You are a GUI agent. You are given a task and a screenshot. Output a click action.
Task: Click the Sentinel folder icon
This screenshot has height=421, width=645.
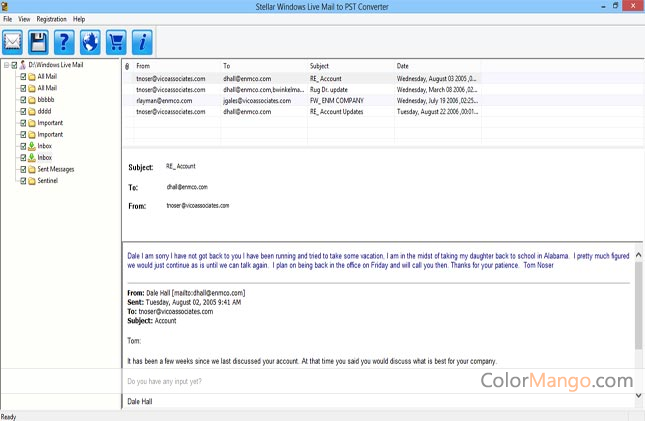pos(32,181)
